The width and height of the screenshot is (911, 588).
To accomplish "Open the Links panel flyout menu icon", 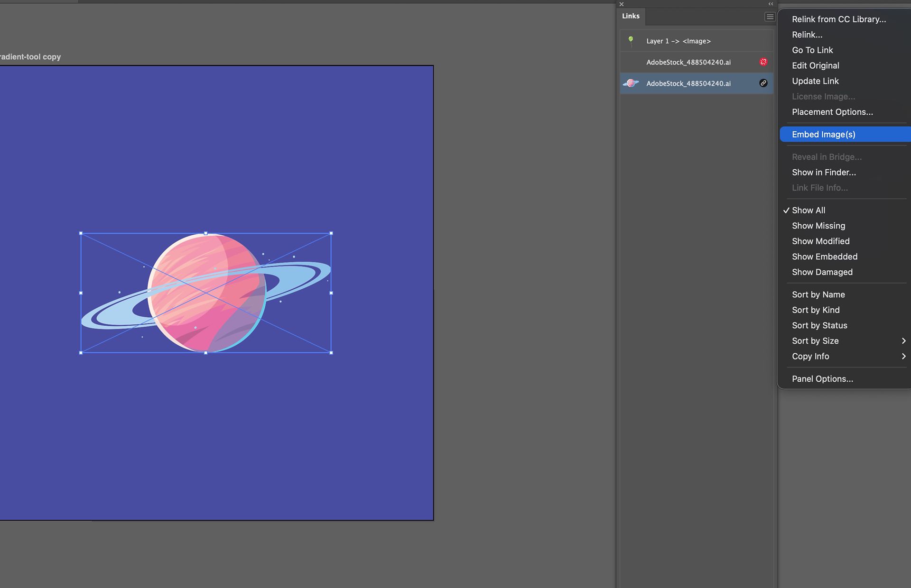I will click(x=770, y=17).
